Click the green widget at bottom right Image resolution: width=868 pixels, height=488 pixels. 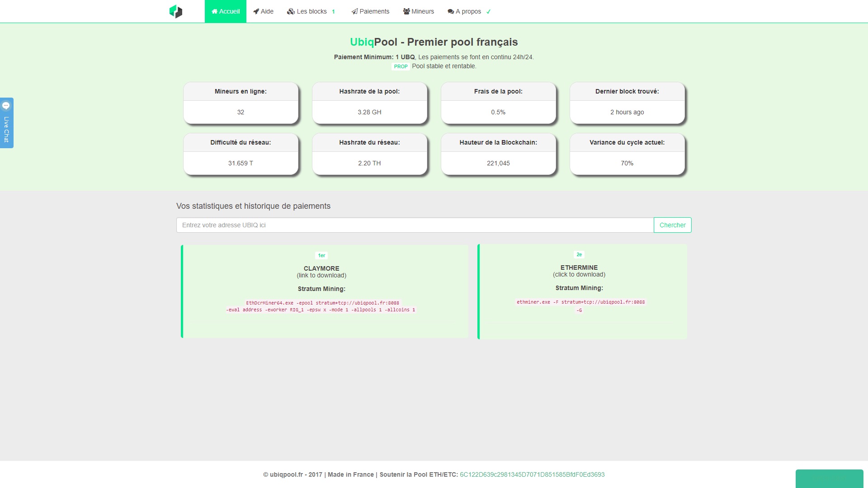[829, 479]
